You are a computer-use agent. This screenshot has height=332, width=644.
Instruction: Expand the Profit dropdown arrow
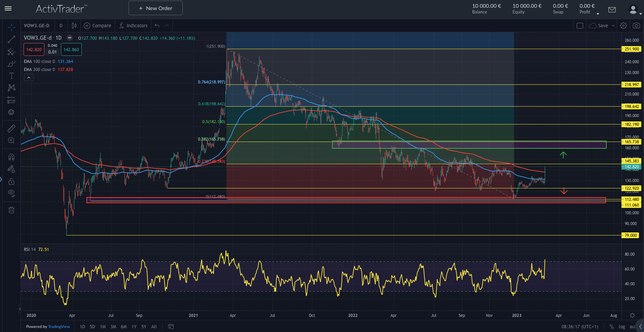pos(598,14)
